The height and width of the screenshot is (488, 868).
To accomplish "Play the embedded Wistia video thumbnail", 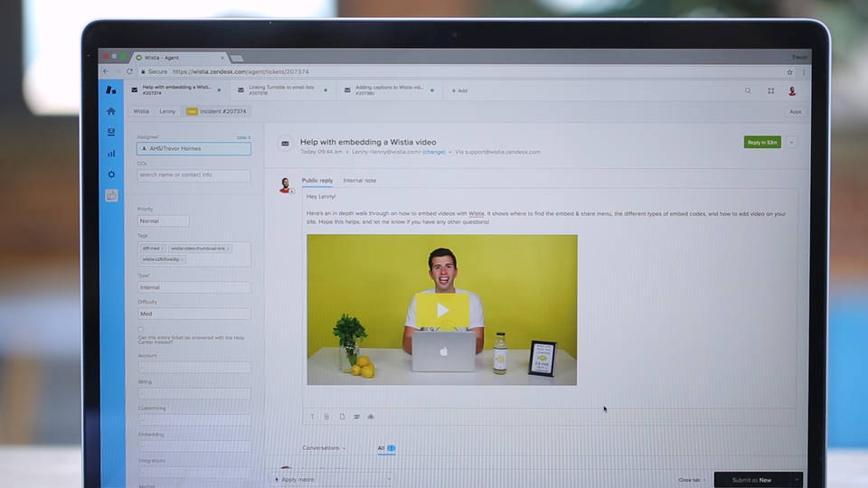I will click(442, 310).
